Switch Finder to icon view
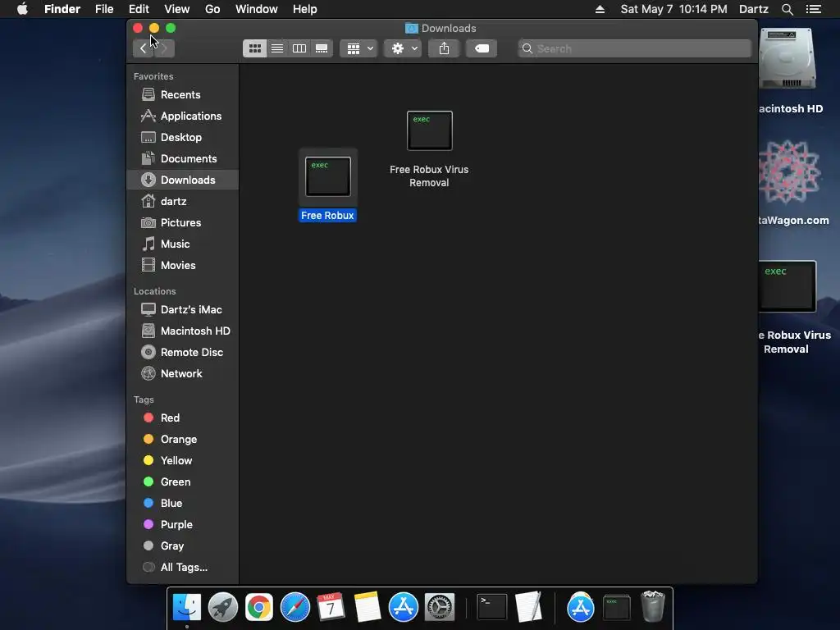Screen dimensions: 840x630 pos(254,48)
